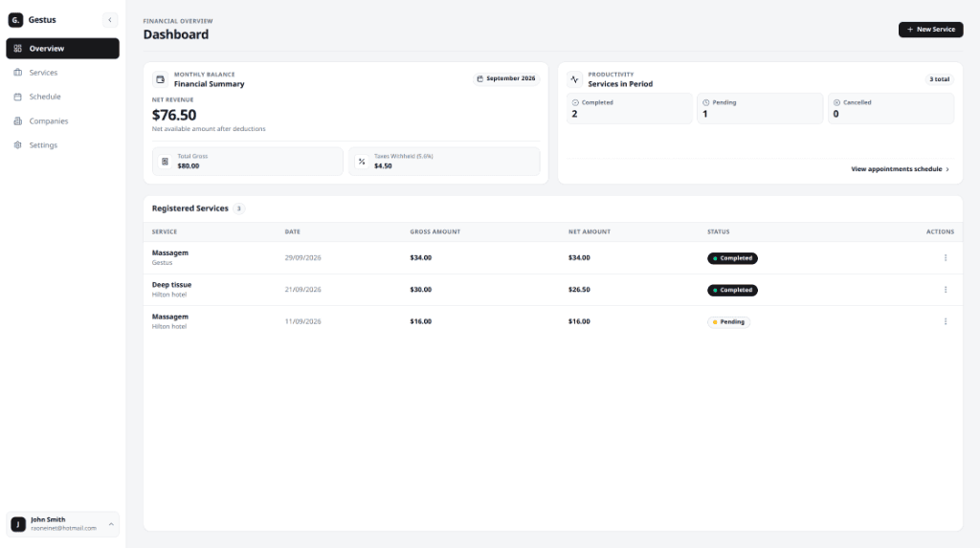Click Completed status badge on Deep tissue row
Viewport: 980px width, 548px height.
[x=732, y=290]
